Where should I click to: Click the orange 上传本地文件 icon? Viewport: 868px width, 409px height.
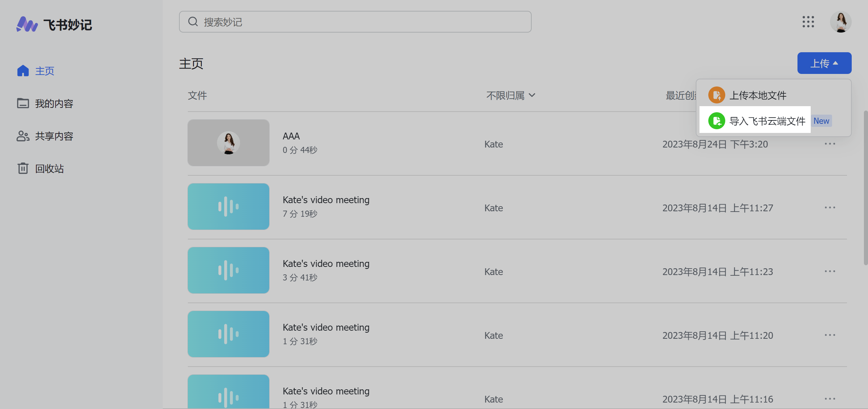click(716, 95)
